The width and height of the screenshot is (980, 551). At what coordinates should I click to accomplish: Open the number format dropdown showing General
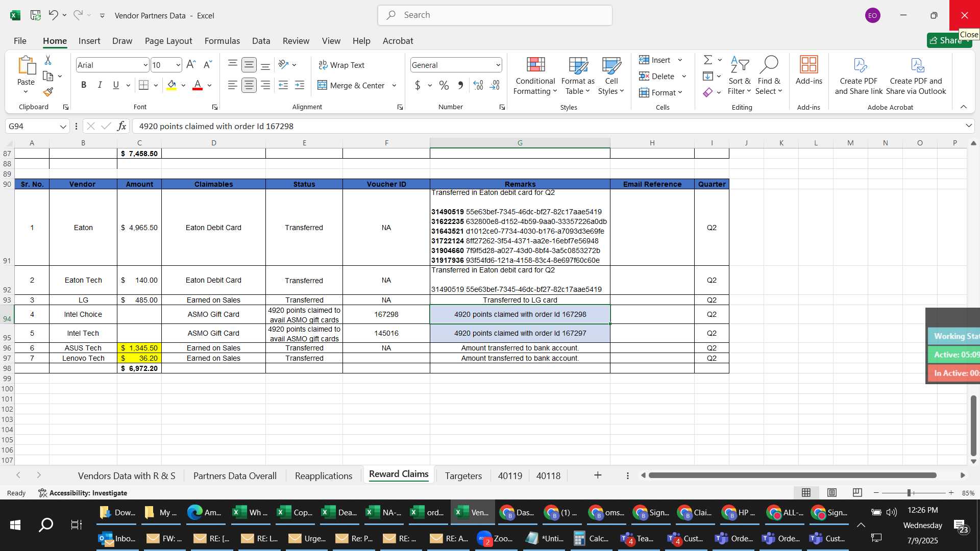coord(498,65)
